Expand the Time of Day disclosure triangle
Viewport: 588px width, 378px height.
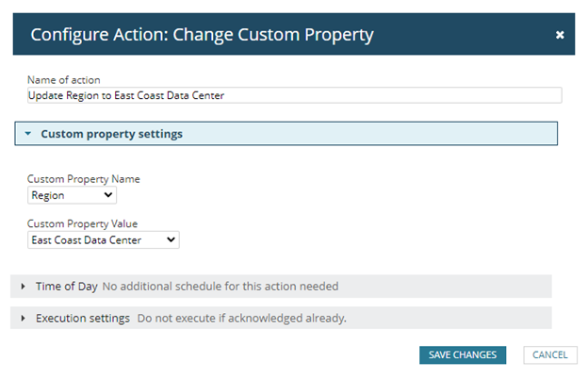point(23,287)
